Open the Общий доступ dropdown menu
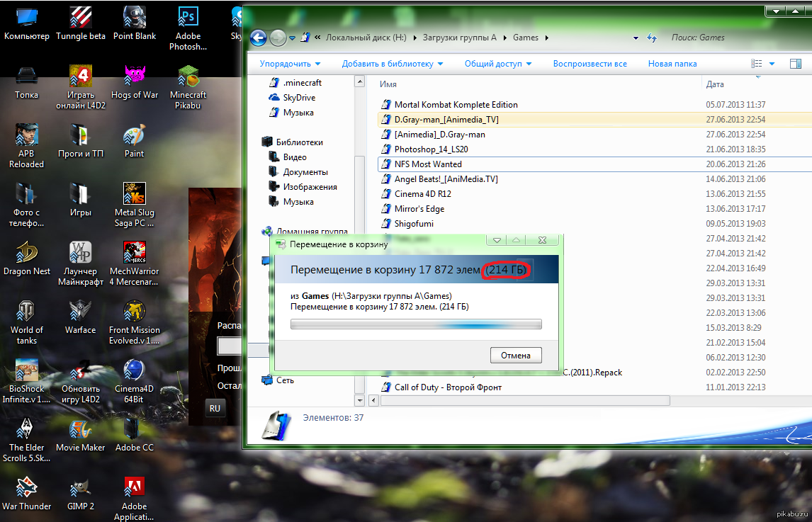This screenshot has width=812, height=522. coord(497,64)
